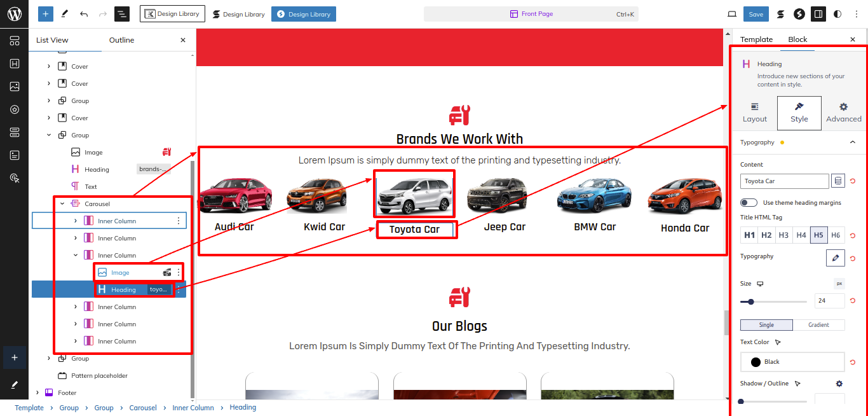Viewport: 868px width, 416px height.
Task: Open the WordPress logo menu
Action: click(14, 14)
